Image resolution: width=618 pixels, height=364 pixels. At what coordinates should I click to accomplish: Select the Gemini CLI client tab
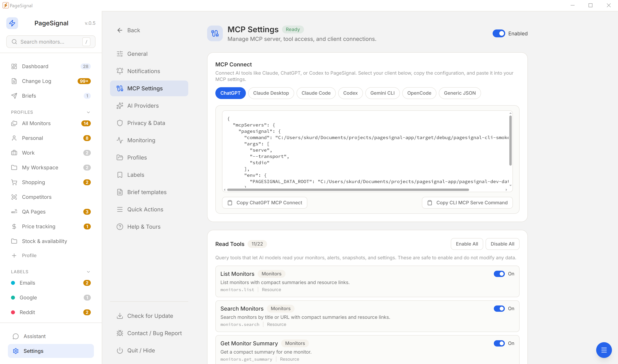click(382, 93)
